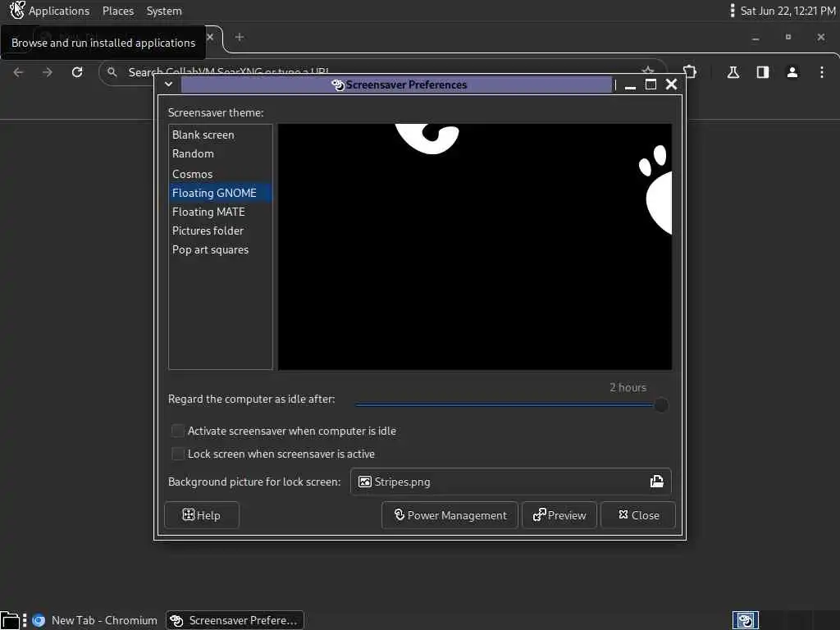Close the Chromium window
Image resolution: width=840 pixels, height=630 pixels.
point(820,37)
